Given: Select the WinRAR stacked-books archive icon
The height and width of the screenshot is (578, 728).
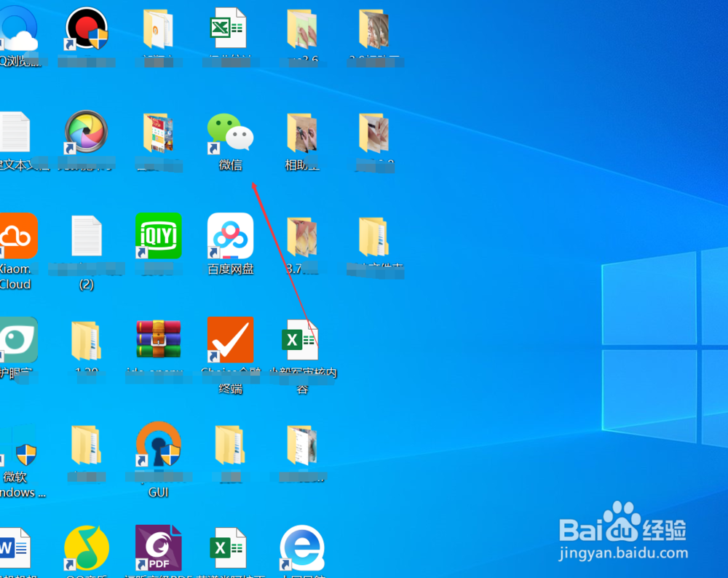Looking at the screenshot, I should click(x=158, y=339).
